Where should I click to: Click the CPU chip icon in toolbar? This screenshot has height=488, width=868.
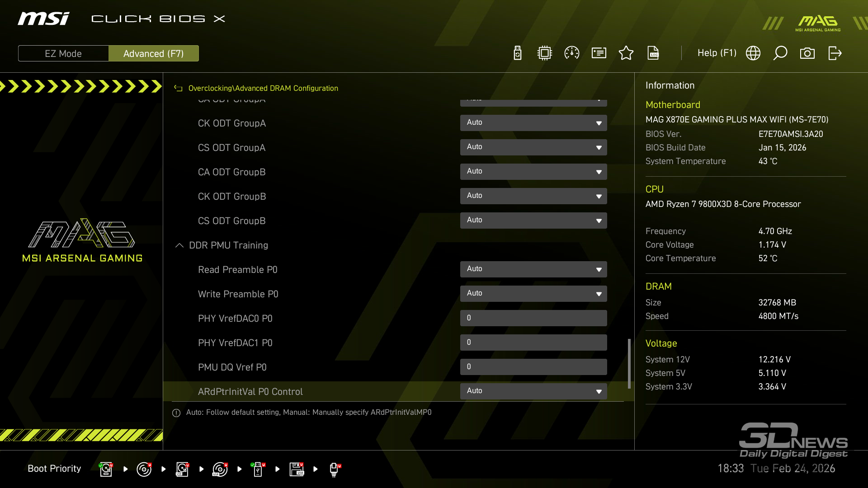pos(545,53)
